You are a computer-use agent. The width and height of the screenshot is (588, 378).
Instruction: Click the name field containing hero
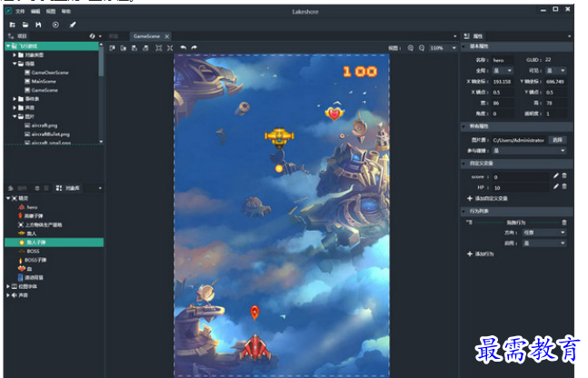pos(503,60)
